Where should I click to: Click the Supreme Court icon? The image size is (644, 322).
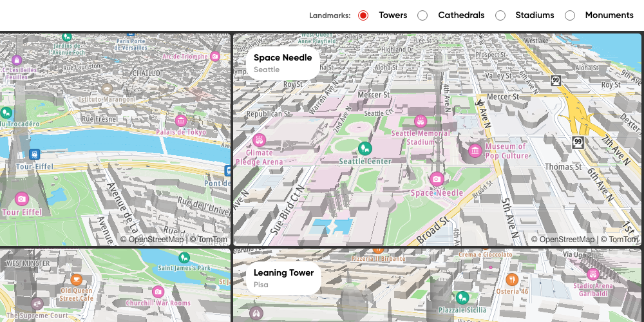(37, 304)
